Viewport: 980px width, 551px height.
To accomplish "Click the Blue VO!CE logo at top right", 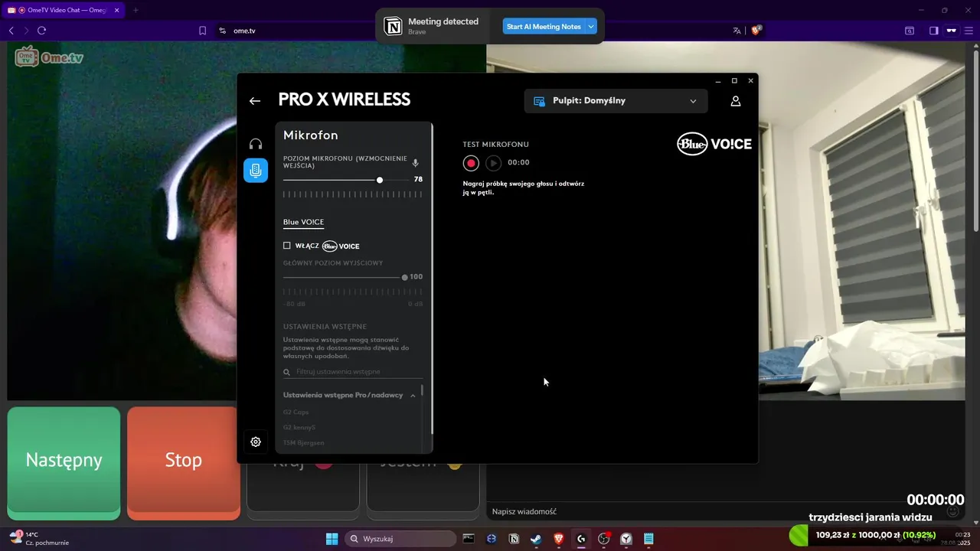I will coord(714,144).
